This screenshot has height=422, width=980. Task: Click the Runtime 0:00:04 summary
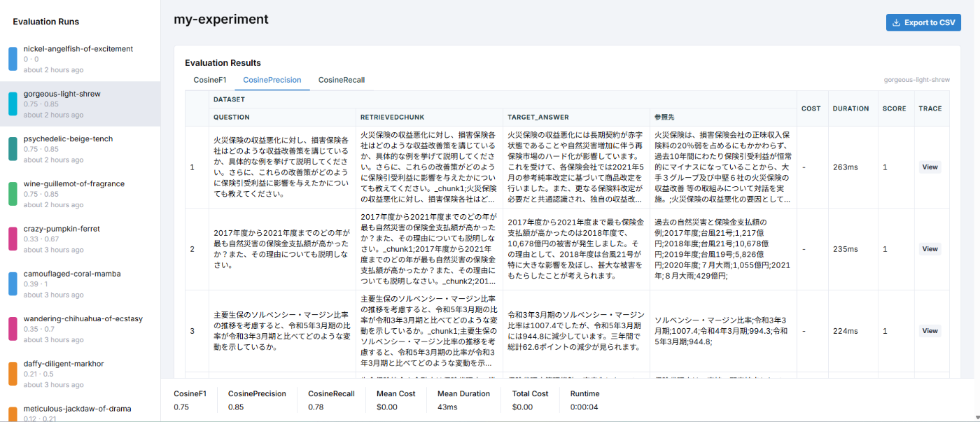tap(584, 400)
